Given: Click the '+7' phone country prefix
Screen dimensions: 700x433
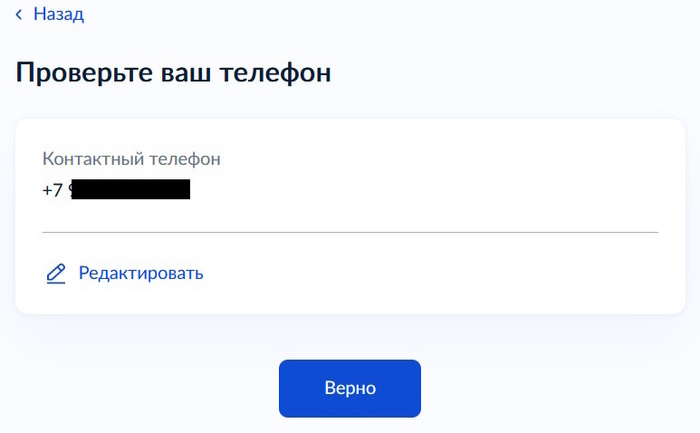Looking at the screenshot, I should (52, 189).
